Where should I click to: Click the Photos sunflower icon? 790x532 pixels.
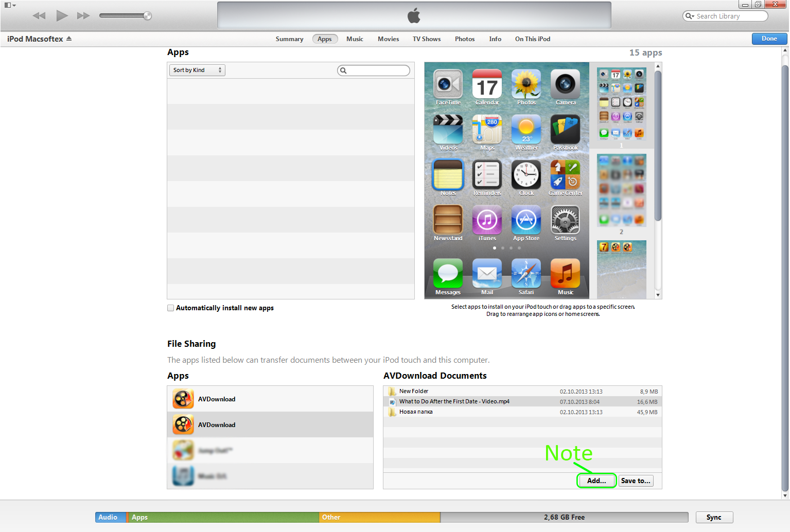(526, 84)
